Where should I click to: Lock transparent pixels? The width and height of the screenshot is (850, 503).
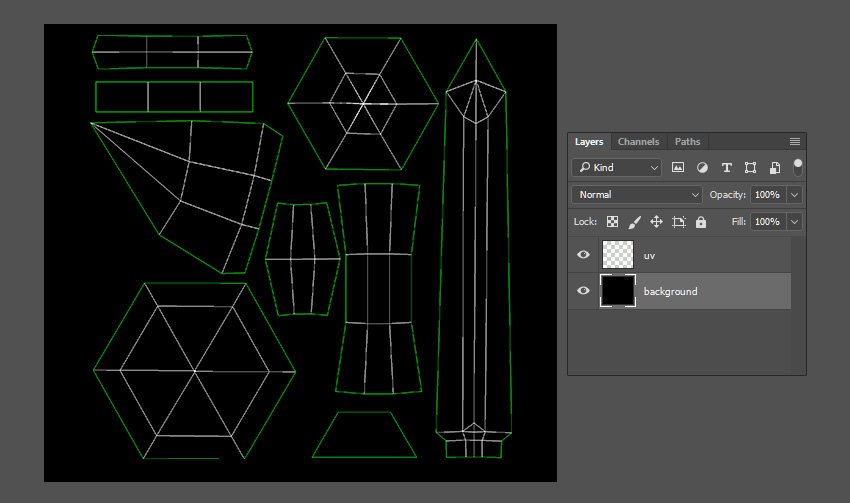[x=612, y=222]
